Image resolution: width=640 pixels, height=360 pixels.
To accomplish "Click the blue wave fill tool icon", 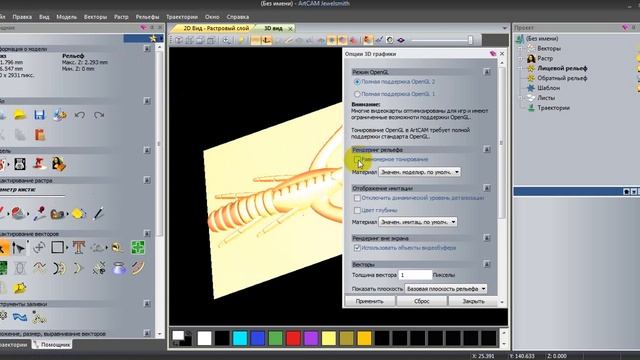I will click(x=20, y=317).
